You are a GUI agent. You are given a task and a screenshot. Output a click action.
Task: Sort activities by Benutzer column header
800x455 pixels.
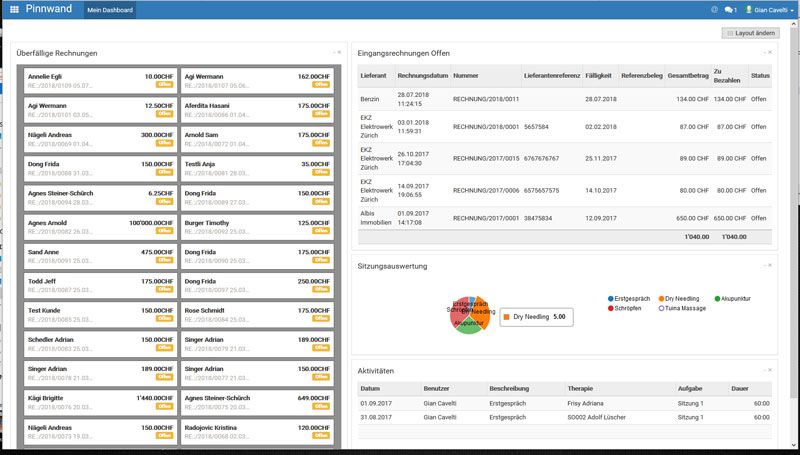[x=436, y=389]
